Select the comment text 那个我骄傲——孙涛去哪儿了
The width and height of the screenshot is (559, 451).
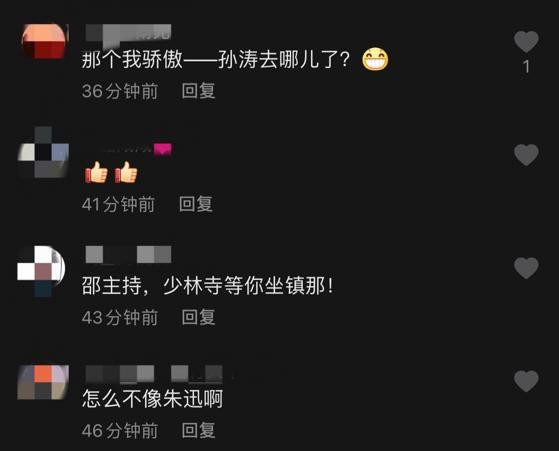[x=216, y=60]
